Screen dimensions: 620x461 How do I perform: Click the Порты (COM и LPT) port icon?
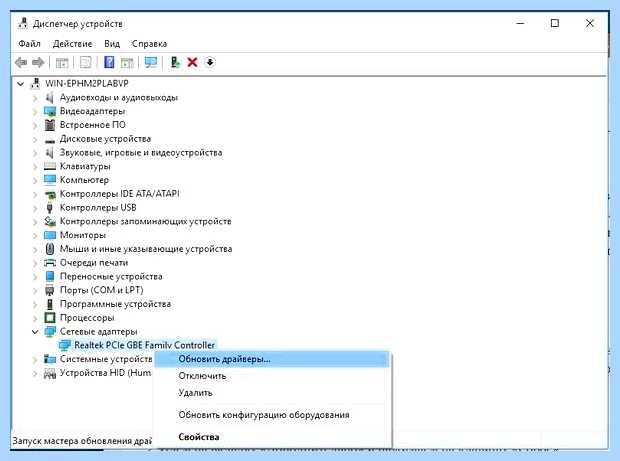click(49, 290)
